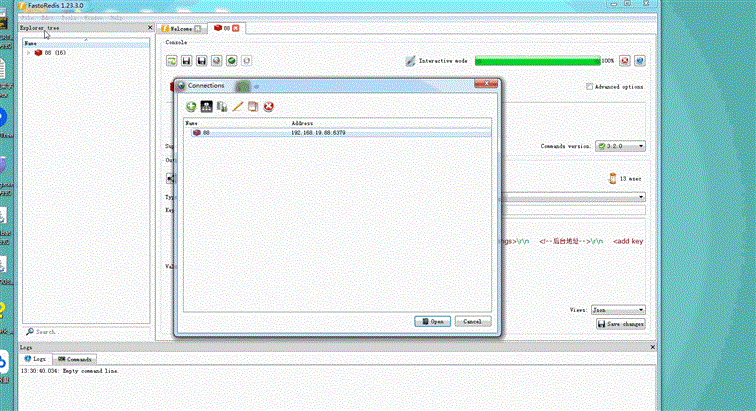Select 88 (16) in Explorer tree
The height and width of the screenshot is (411, 756).
click(x=50, y=53)
